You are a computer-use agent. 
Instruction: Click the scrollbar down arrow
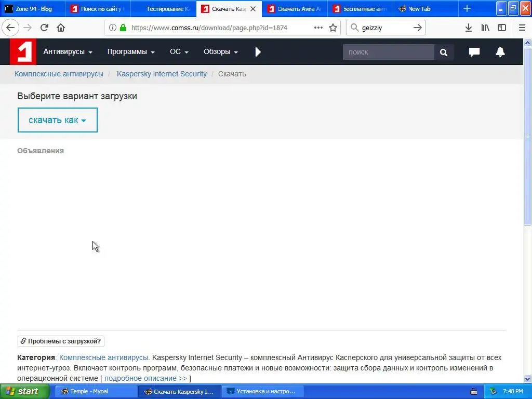pos(527,379)
